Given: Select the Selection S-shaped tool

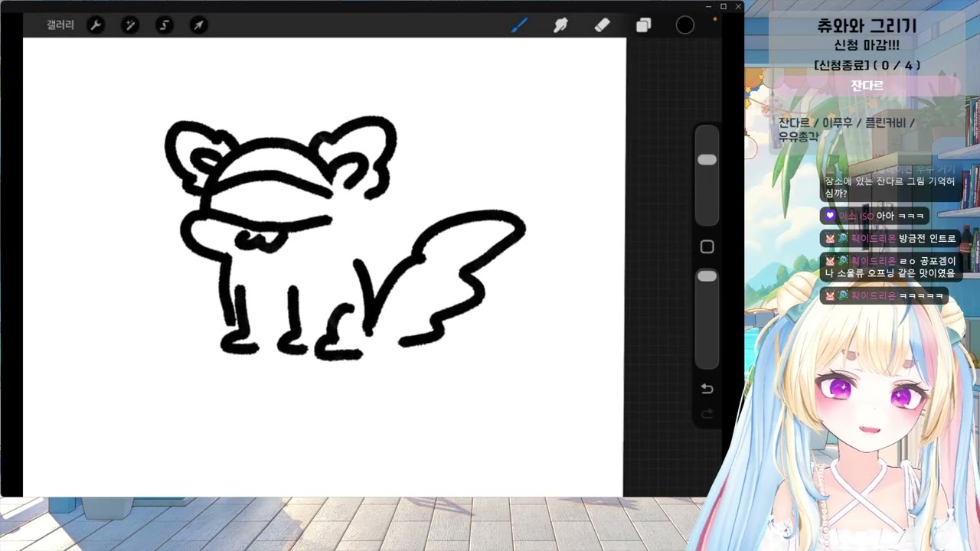Looking at the screenshot, I should [165, 25].
